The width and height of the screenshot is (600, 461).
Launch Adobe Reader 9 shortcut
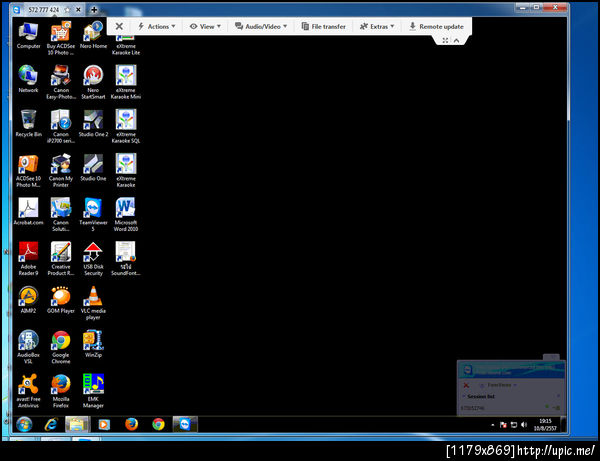tap(28, 259)
